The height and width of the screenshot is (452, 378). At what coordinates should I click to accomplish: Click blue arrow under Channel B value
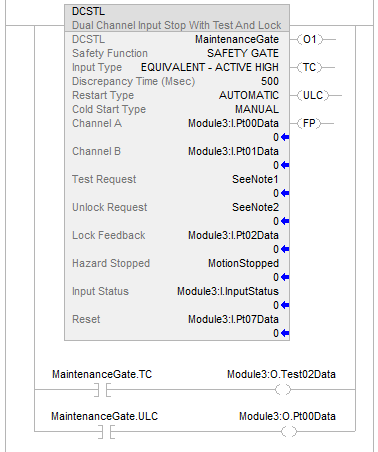[285, 165]
